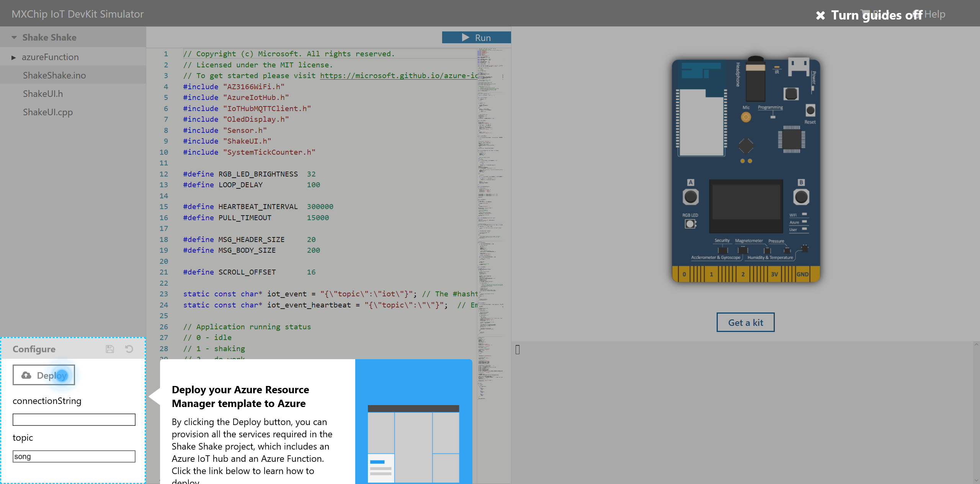
Task: Click the SCROLL_OFFSET define line
Action: (249, 272)
